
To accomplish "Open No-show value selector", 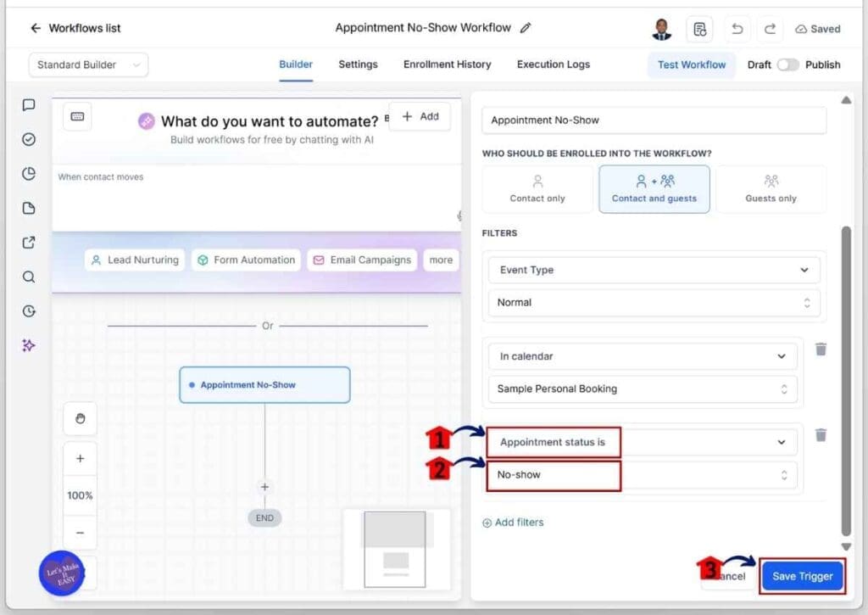I will (x=643, y=475).
